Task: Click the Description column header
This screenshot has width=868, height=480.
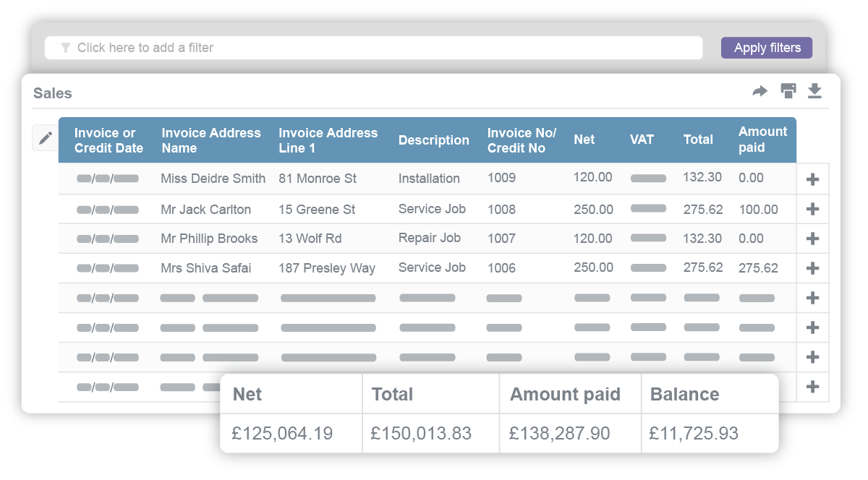Action: click(x=434, y=140)
